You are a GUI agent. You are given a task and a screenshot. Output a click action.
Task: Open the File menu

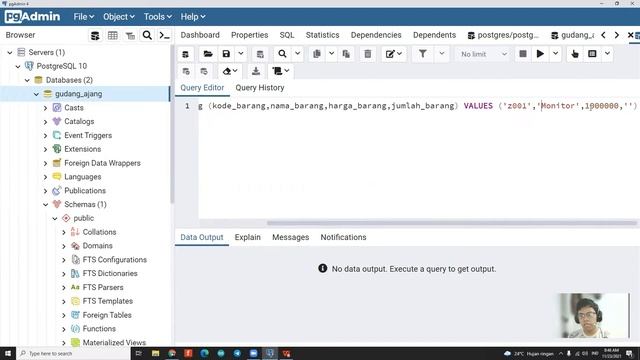[83, 17]
